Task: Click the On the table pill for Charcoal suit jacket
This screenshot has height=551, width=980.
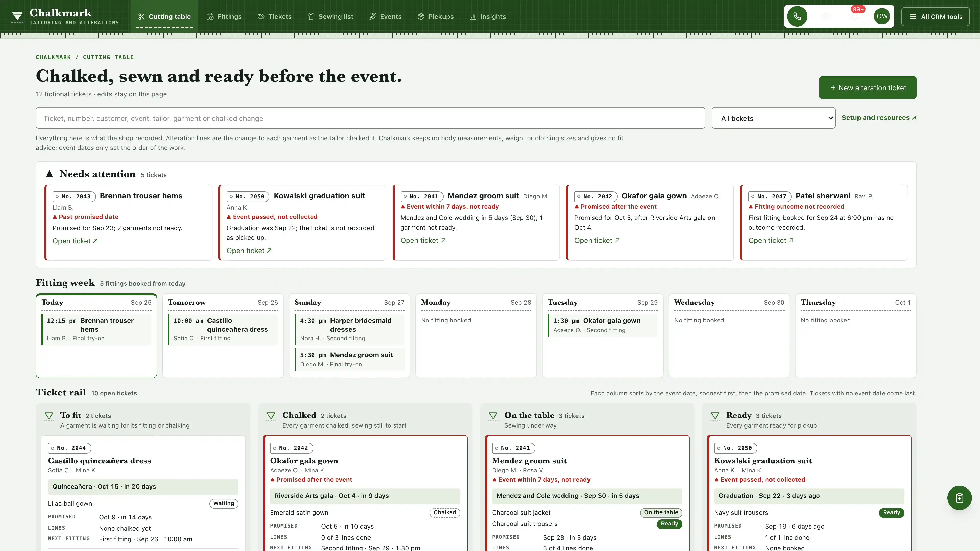Action: point(661,512)
